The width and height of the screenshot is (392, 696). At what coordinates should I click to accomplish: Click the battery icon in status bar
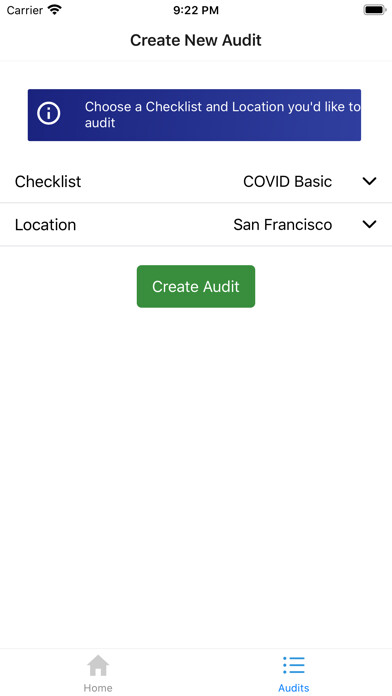[x=375, y=10]
